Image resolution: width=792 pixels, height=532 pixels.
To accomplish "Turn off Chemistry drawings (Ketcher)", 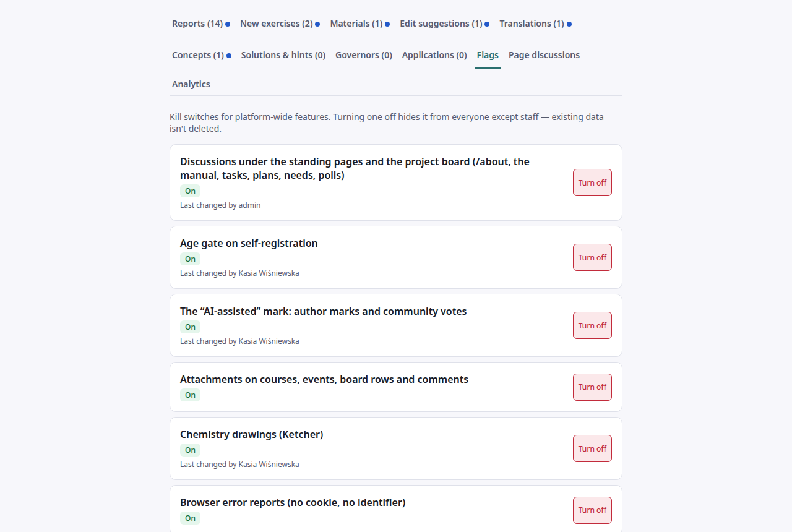I will (592, 448).
